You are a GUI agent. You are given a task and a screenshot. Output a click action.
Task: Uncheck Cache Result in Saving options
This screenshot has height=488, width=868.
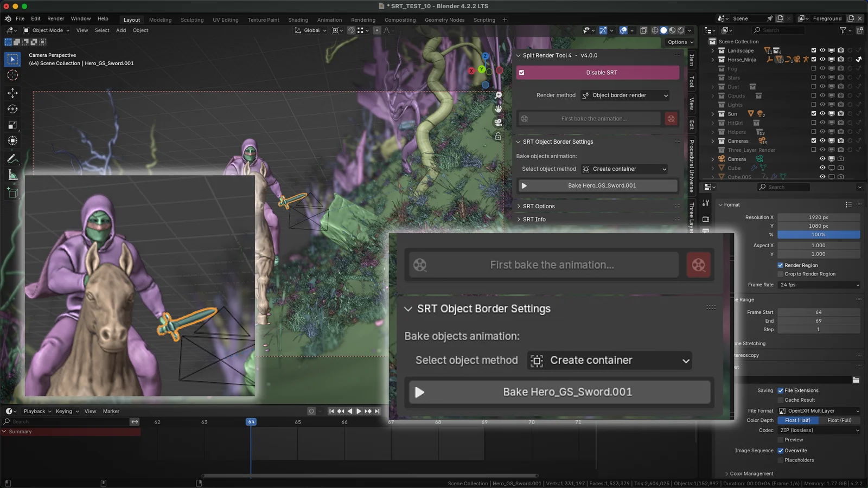781,400
